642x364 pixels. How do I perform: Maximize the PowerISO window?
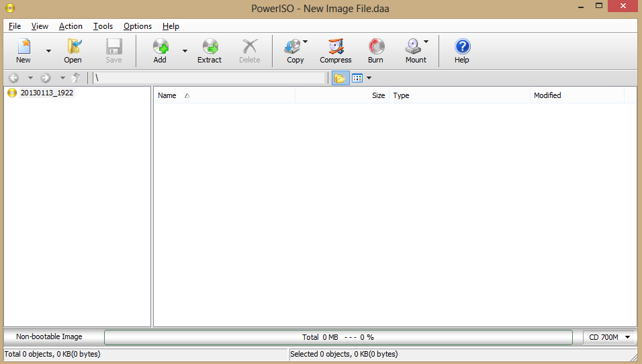(599, 6)
